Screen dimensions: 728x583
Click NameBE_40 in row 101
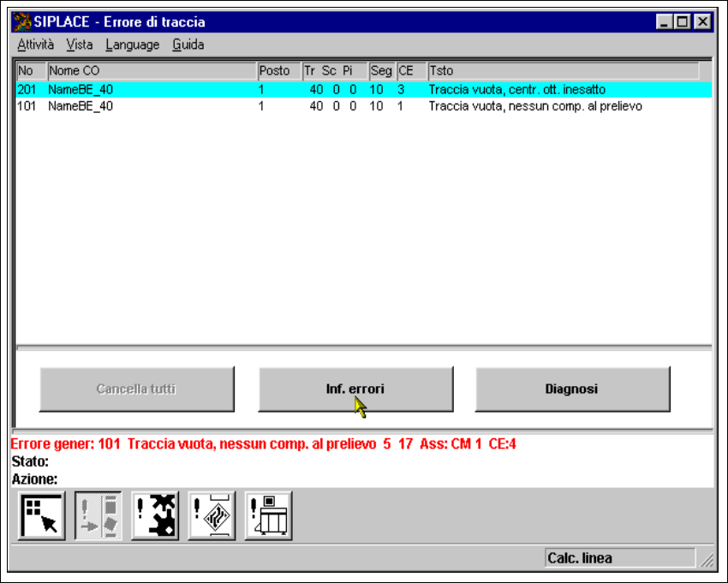point(81,106)
